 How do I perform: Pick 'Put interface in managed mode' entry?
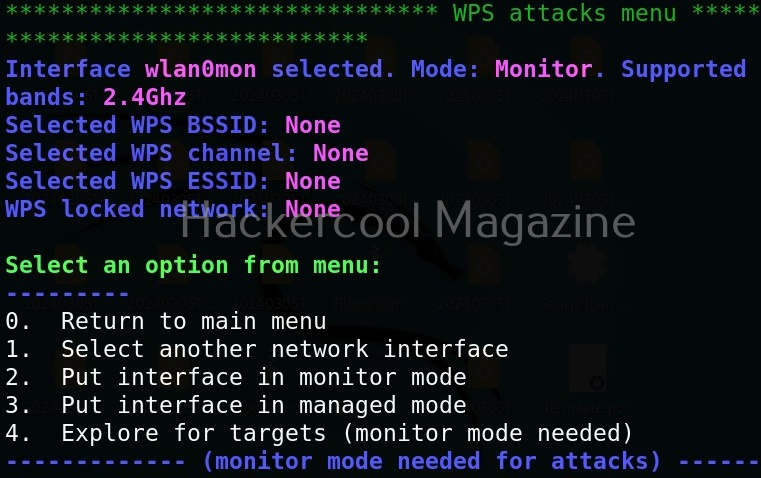236,405
